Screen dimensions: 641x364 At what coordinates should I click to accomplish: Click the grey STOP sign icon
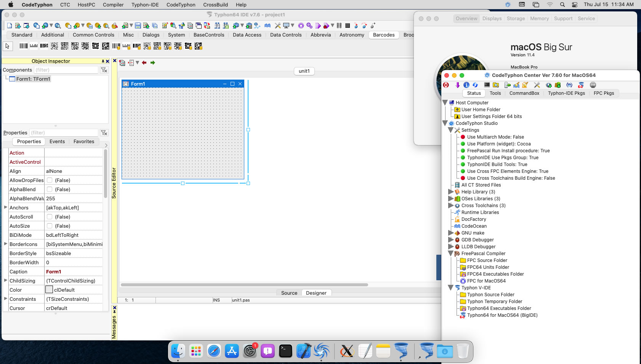[593, 85]
